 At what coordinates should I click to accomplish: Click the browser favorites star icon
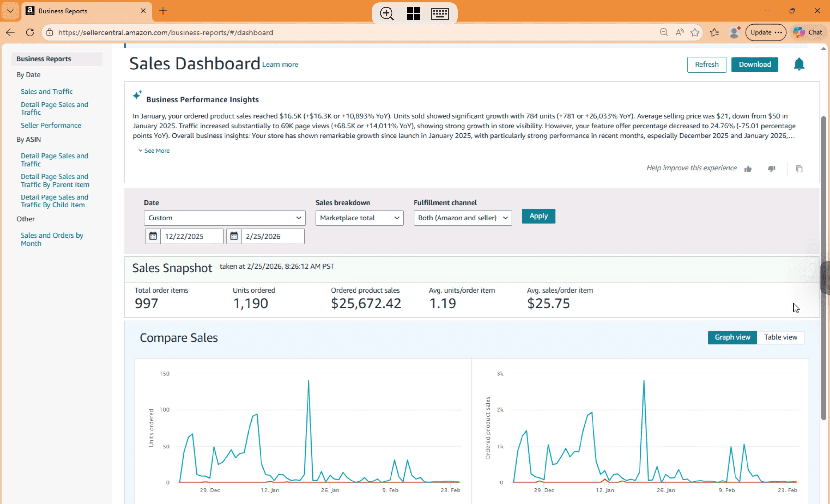695,32
